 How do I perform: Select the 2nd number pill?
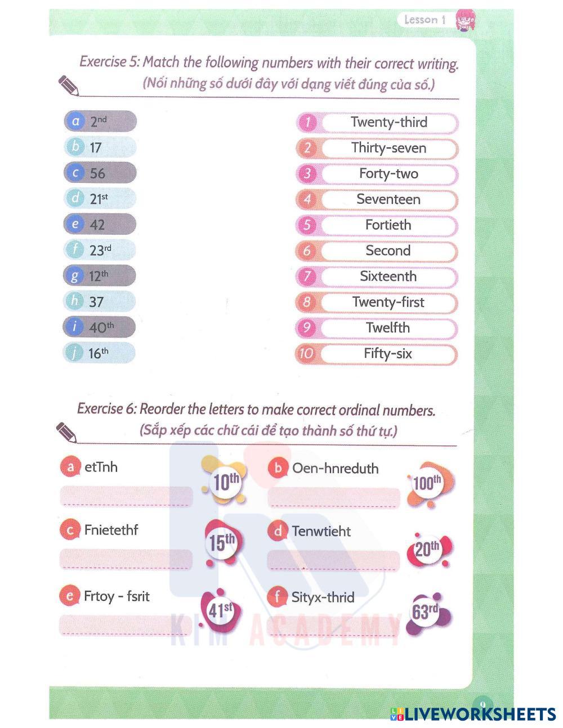pos(100,122)
